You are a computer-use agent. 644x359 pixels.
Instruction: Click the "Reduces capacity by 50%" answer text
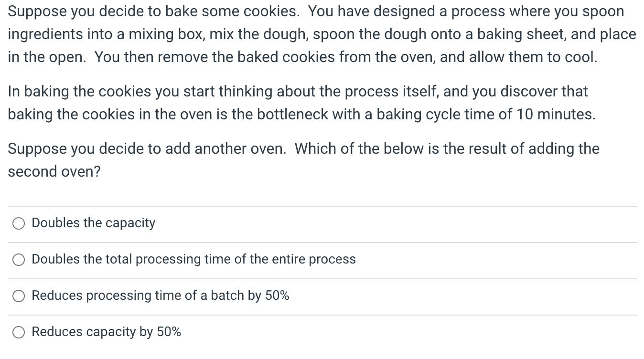[x=106, y=332]
